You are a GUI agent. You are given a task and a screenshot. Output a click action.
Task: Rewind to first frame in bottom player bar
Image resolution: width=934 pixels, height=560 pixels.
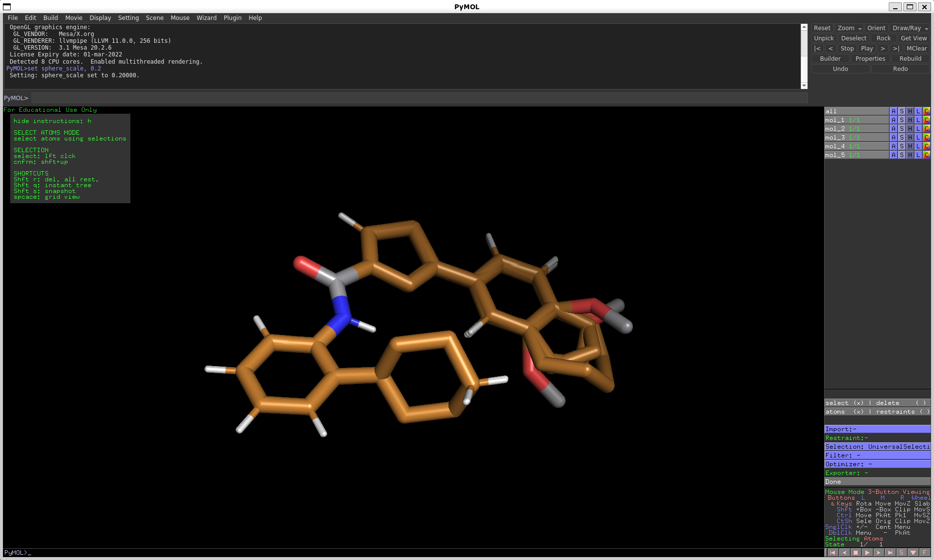click(833, 553)
